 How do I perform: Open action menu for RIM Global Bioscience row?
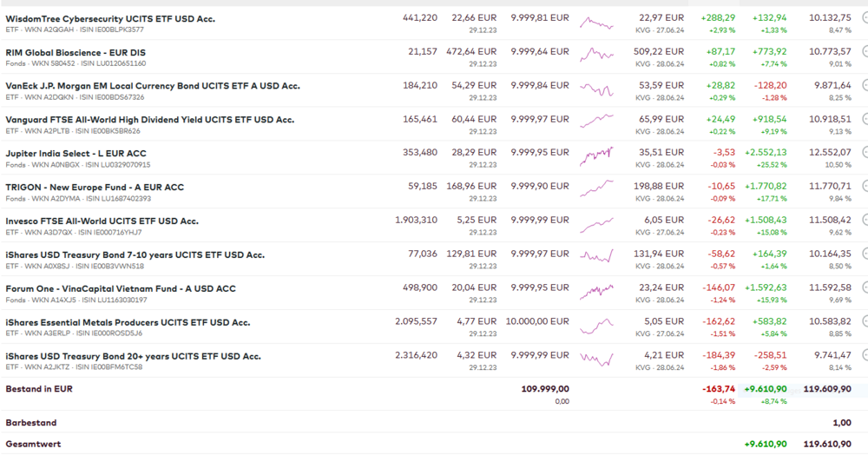point(865,51)
